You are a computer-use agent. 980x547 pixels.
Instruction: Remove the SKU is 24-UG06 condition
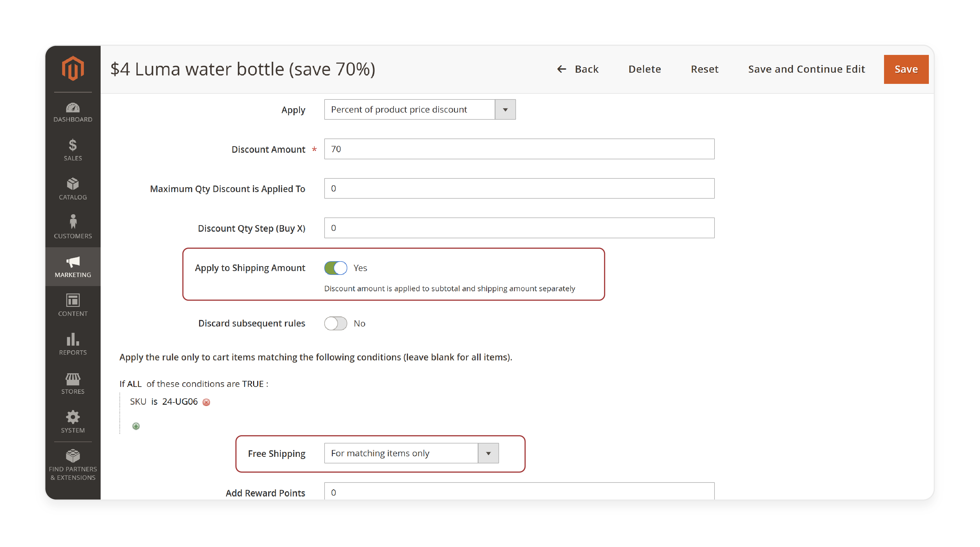[x=206, y=402]
